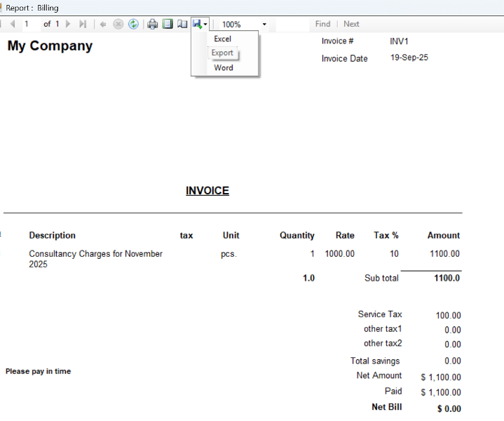The width and height of the screenshot is (504, 421).
Task: Open page setup dialog
Action: coord(182,24)
